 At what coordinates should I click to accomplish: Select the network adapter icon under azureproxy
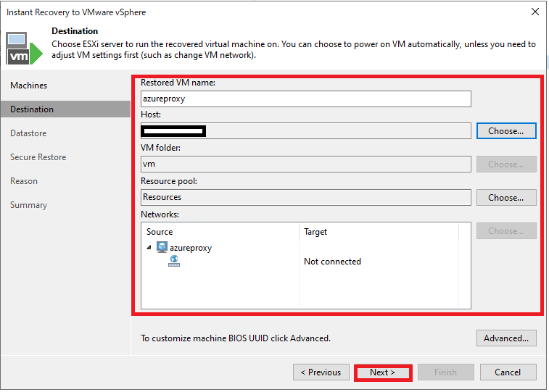coord(174,261)
